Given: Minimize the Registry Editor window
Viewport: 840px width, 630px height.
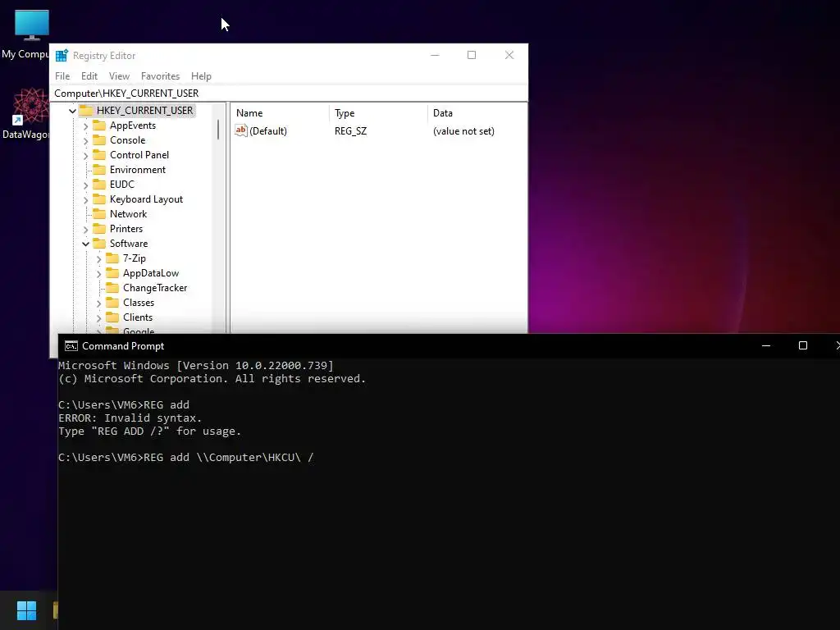Looking at the screenshot, I should [435, 55].
